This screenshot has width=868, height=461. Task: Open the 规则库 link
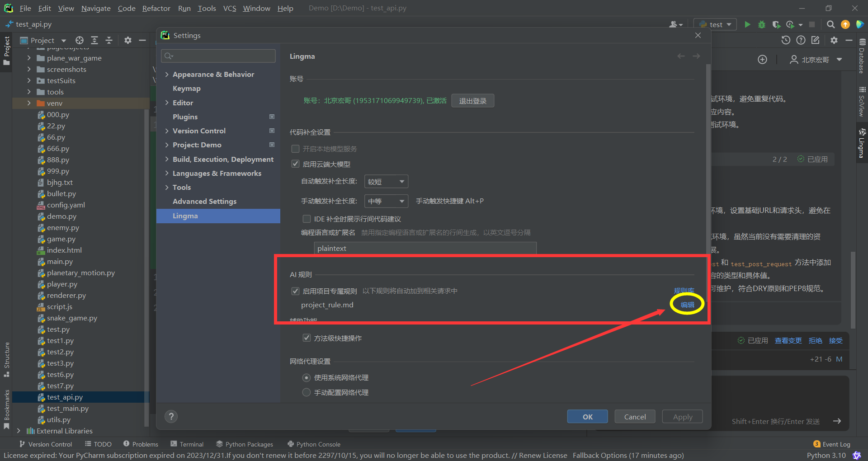[x=684, y=291]
